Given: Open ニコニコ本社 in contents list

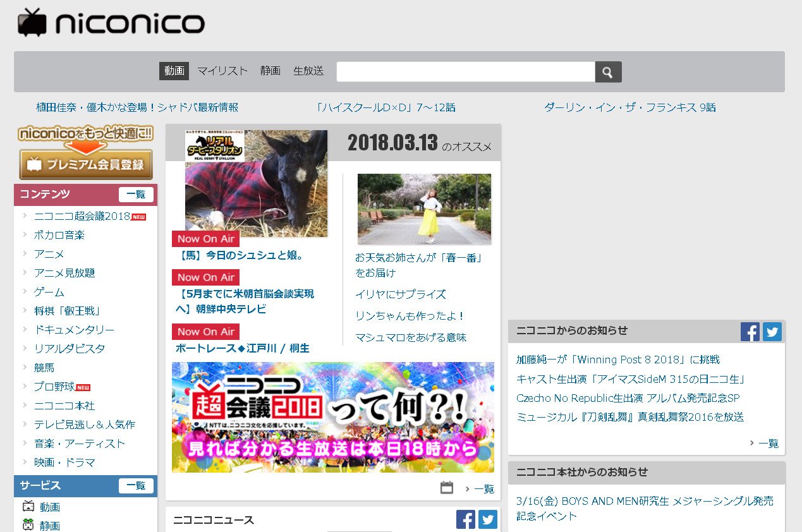Looking at the screenshot, I should click(64, 406).
